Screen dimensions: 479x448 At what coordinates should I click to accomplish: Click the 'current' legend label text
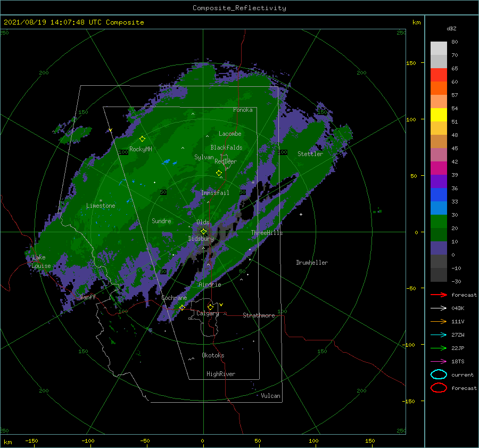[463, 374]
